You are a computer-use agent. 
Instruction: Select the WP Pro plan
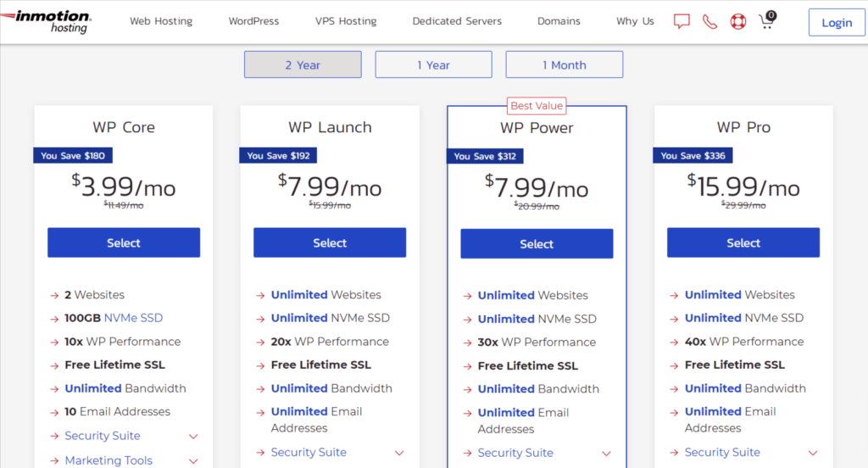(x=743, y=242)
